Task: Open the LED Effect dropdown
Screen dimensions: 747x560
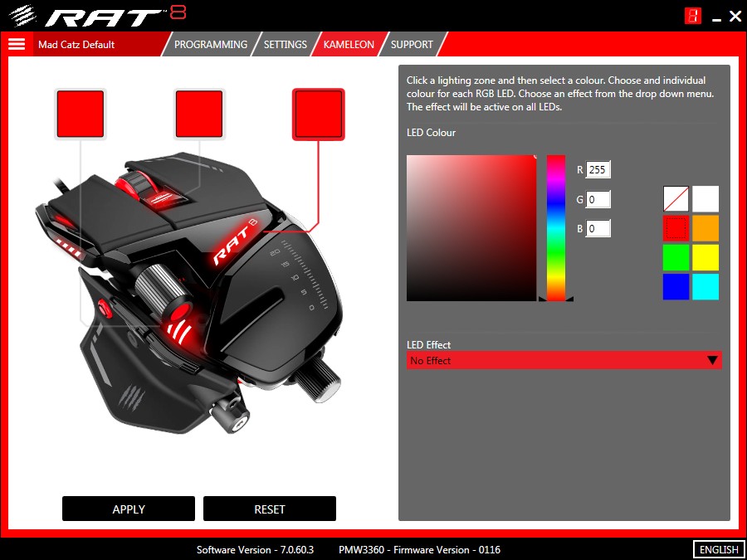Action: click(x=564, y=360)
